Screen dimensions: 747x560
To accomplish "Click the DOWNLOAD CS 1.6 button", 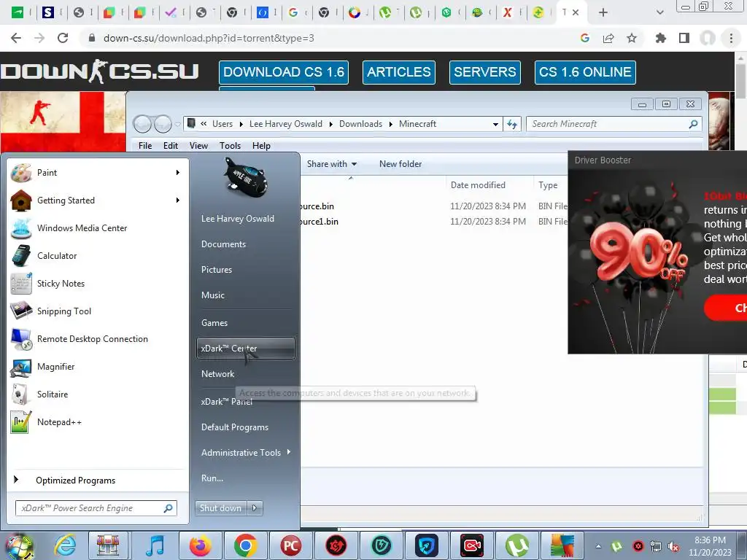I will click(284, 72).
